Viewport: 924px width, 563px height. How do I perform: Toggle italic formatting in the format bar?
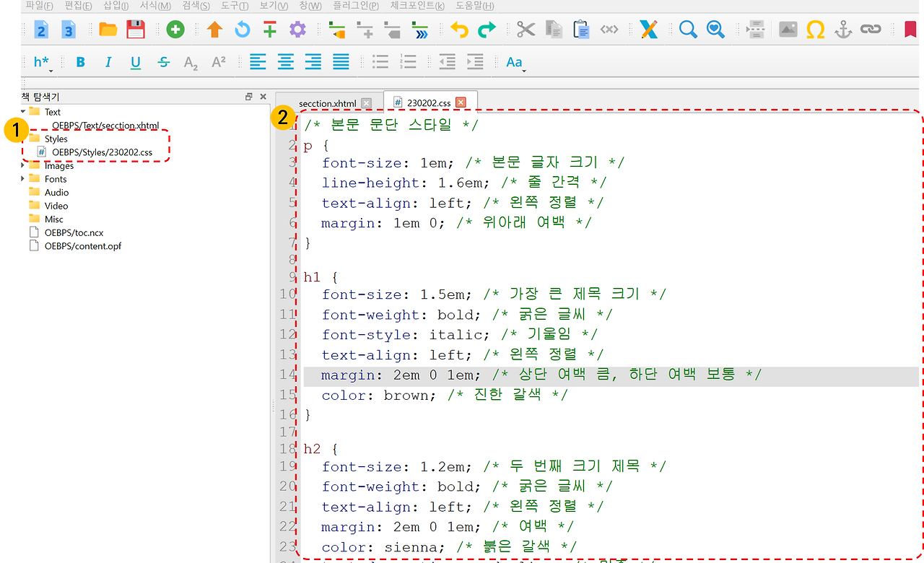tap(108, 62)
